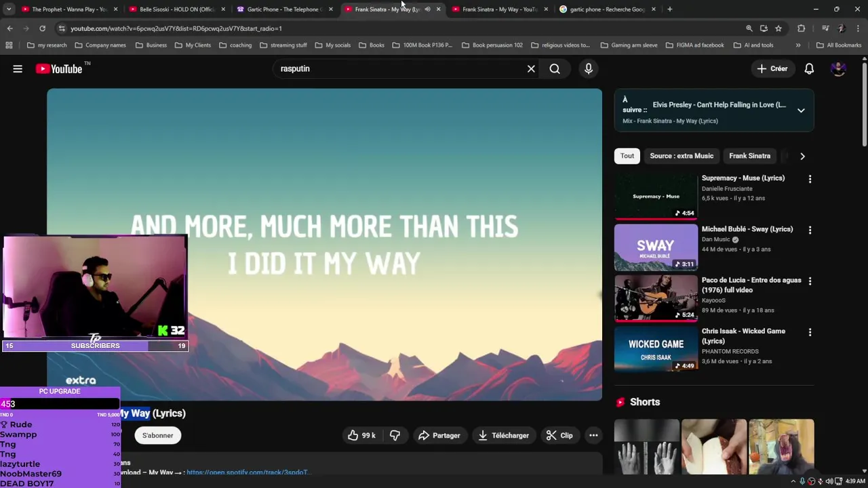Clear the search box with the X
Image resolution: width=868 pixels, height=488 pixels.
(x=531, y=68)
